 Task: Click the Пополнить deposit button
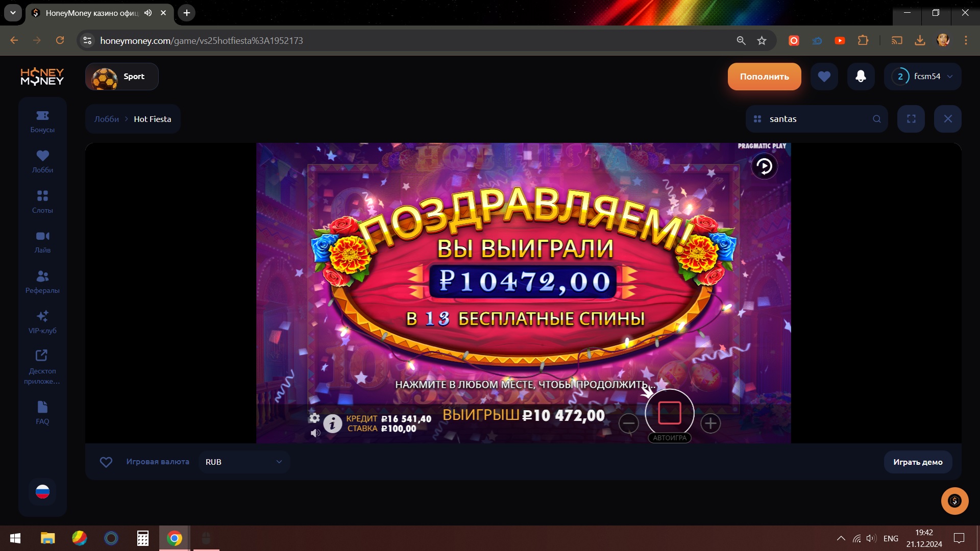tap(764, 77)
